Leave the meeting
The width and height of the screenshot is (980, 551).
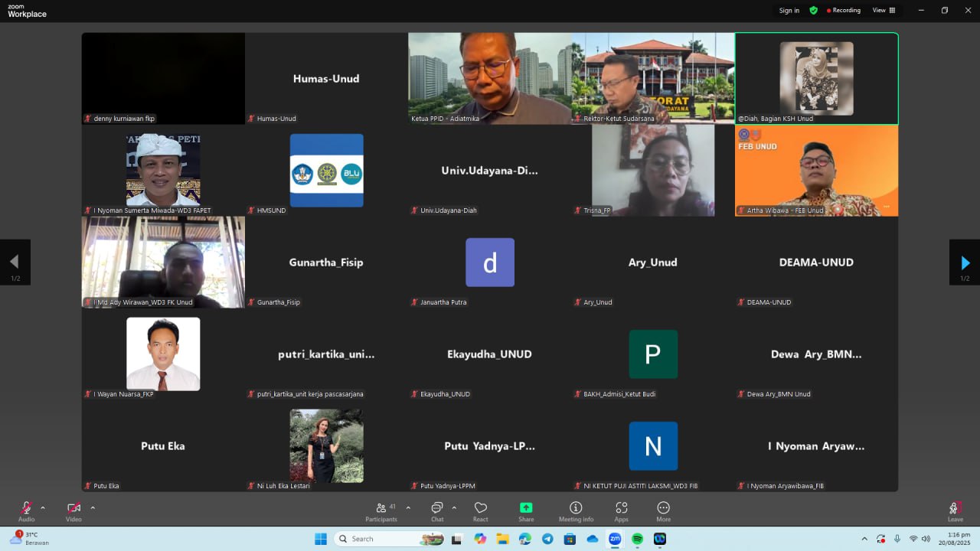[x=955, y=510]
